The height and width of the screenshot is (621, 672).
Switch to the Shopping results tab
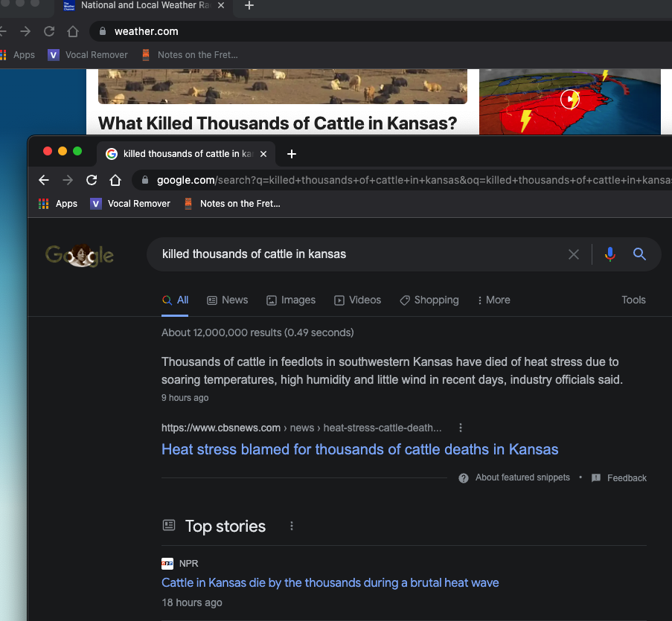click(x=429, y=300)
